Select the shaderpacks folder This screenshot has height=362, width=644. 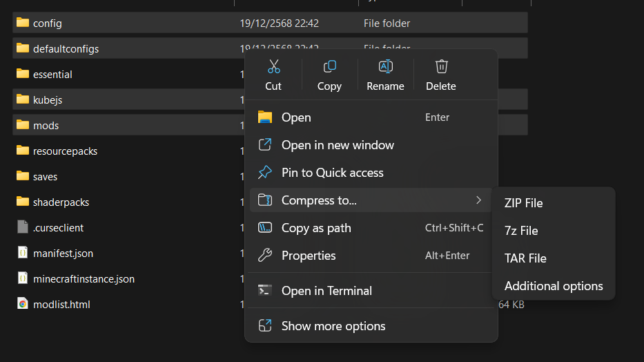(61, 202)
